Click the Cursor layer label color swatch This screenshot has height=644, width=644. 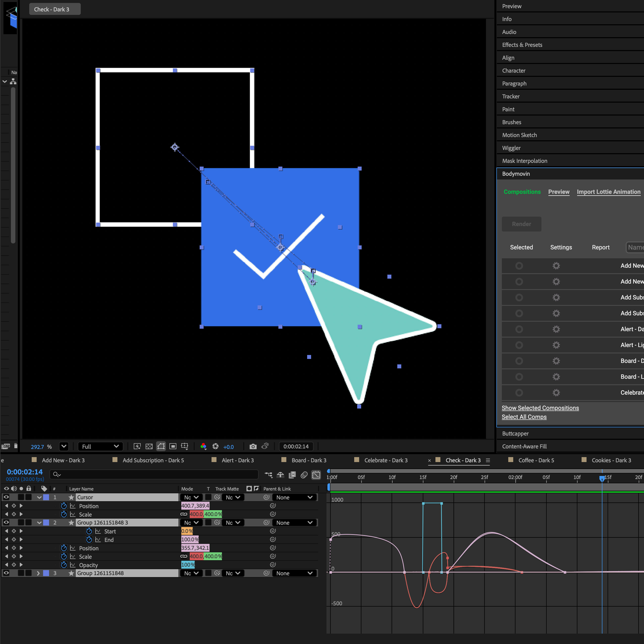click(46, 497)
